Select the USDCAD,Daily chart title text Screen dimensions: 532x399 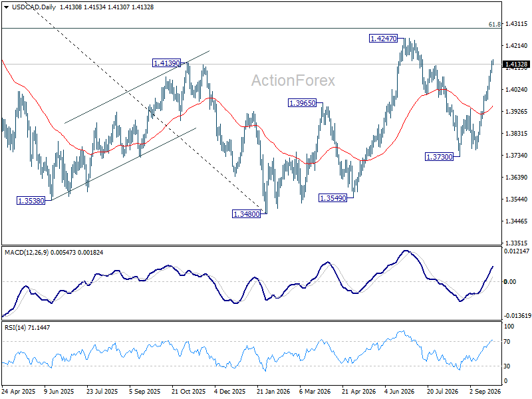tap(34, 7)
